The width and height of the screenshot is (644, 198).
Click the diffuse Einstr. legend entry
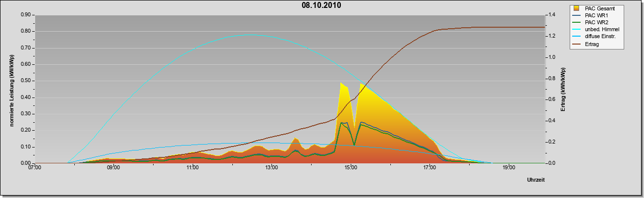pyautogui.click(x=595, y=37)
